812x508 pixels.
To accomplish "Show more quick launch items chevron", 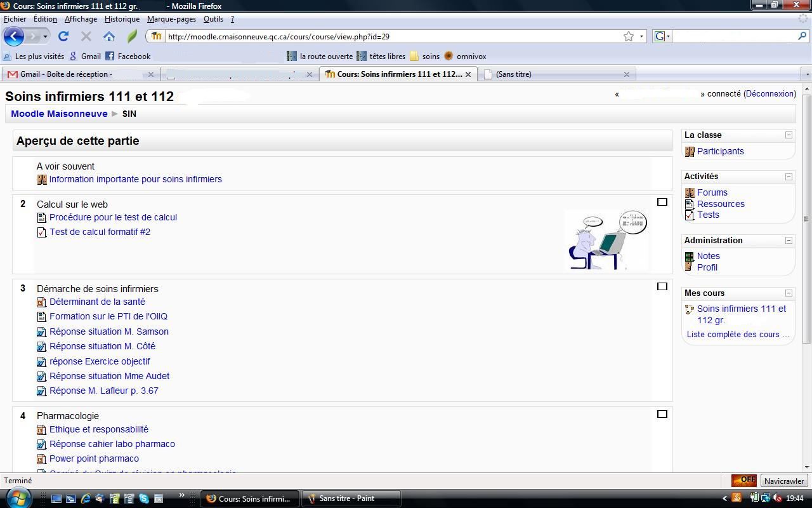I will (182, 495).
